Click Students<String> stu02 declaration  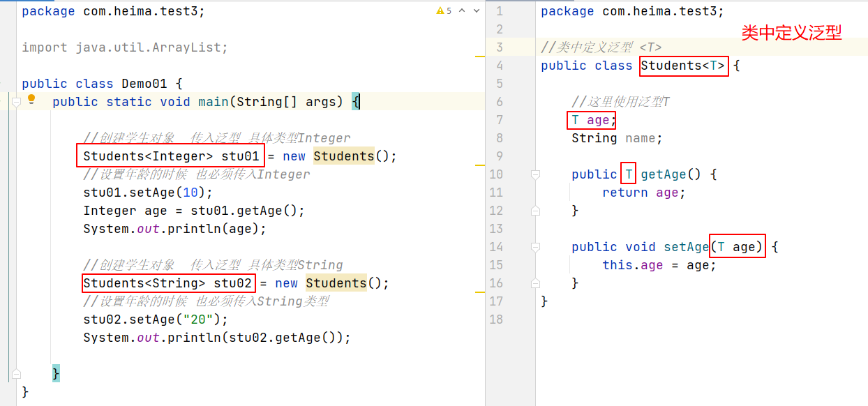[167, 283]
